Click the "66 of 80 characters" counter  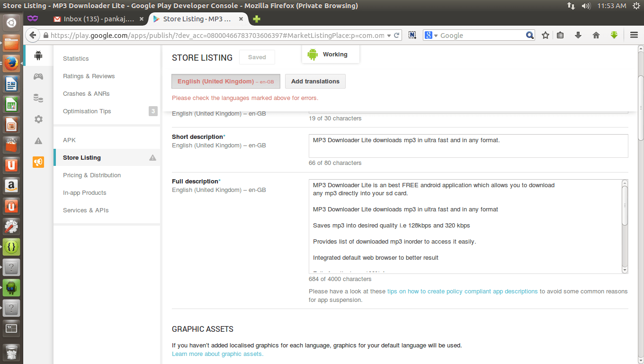pos(335,163)
